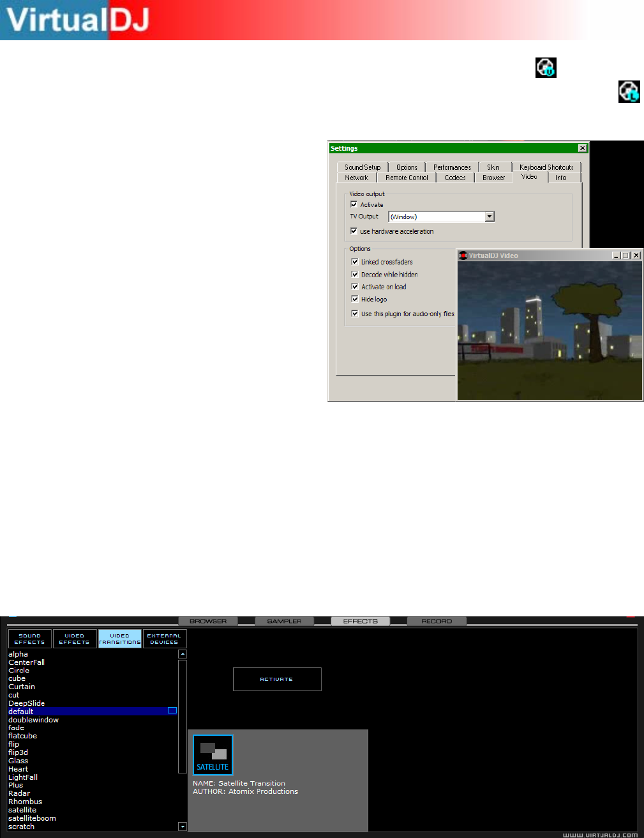Select the Heart transition
Viewport: 644px width, 838px height.
click(19, 769)
